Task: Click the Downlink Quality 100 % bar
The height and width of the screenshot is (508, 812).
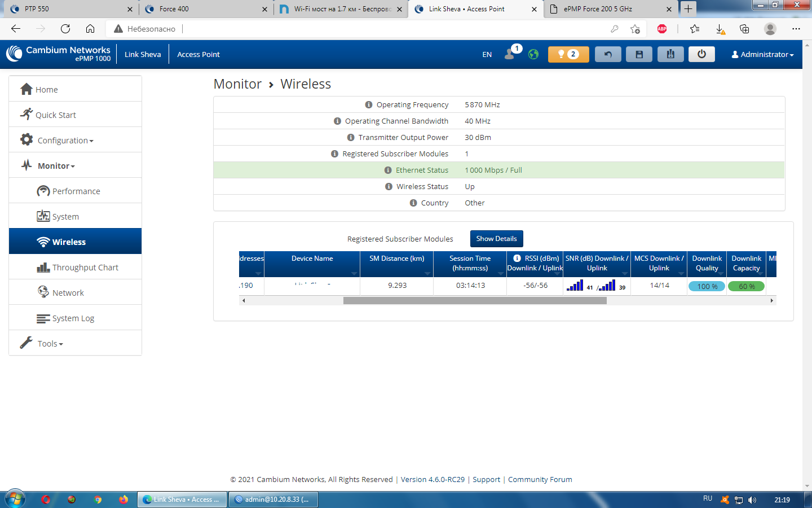Action: 707,286
